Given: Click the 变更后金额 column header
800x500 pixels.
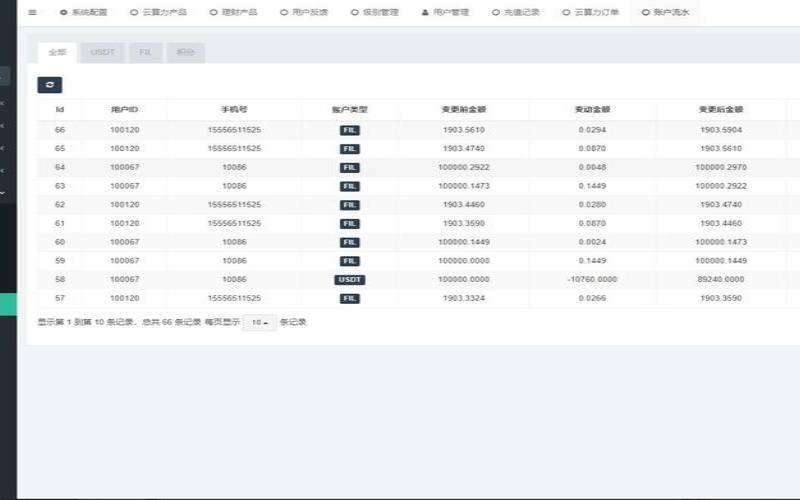Looking at the screenshot, I should [721, 109].
